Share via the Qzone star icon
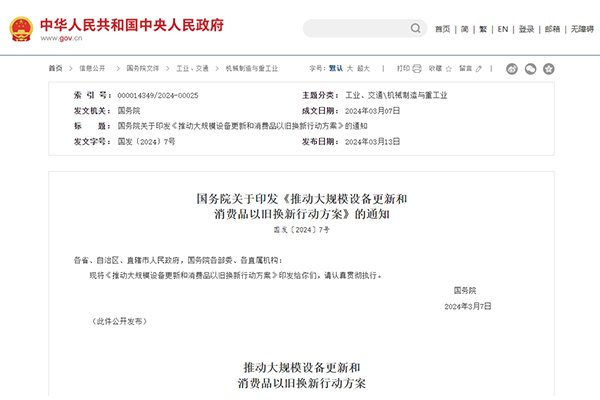The image size is (600, 400). coord(547,69)
